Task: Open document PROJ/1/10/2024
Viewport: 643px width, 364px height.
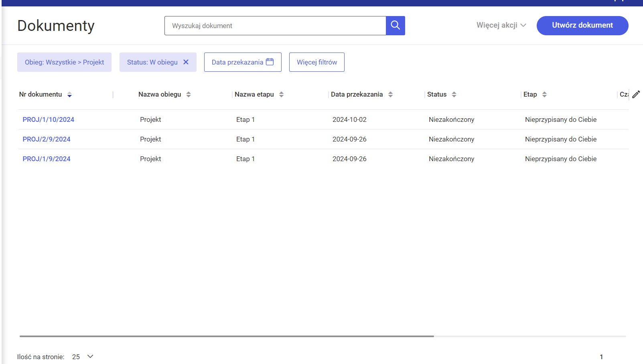Action: pyautogui.click(x=48, y=119)
